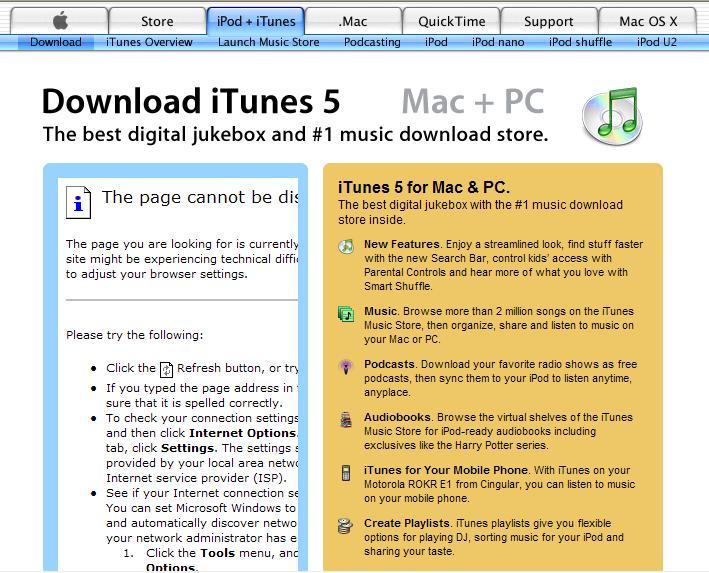The width and height of the screenshot is (709, 573).
Task: Click the Apple logo tab
Action: (60, 20)
